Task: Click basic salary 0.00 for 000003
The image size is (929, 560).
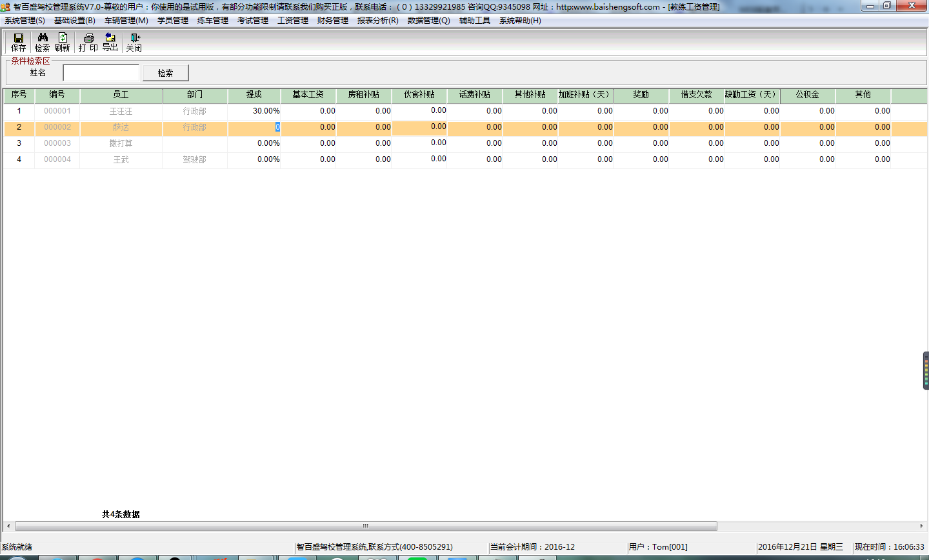Action: point(308,143)
